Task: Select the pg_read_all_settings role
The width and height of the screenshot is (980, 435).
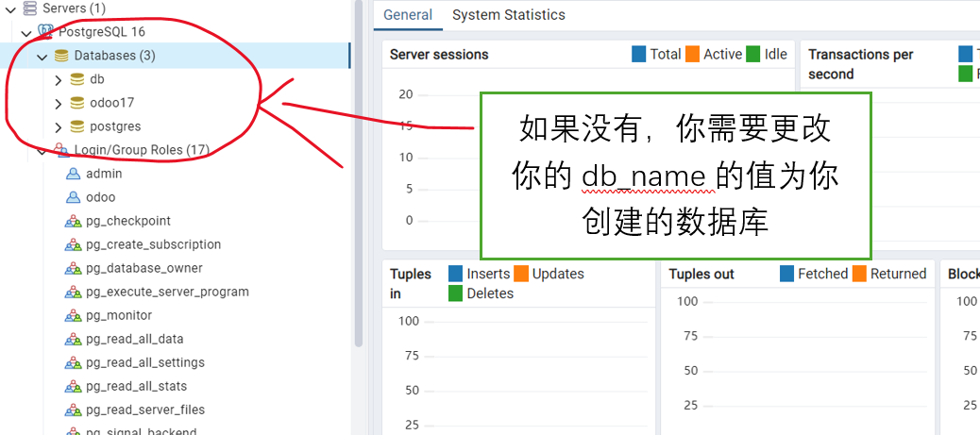Action: [x=145, y=363]
